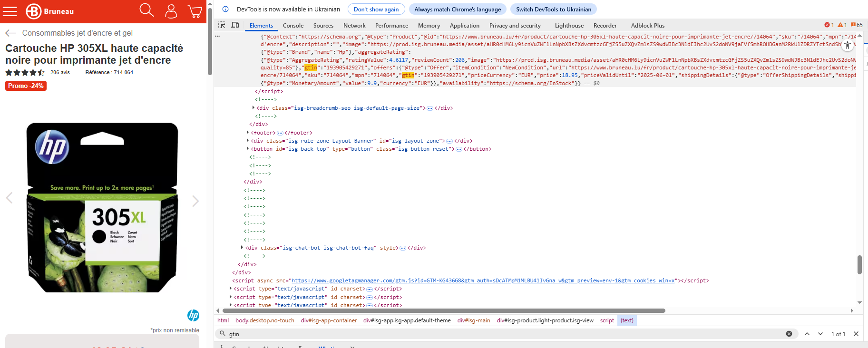Switch to the Console tab
Image resolution: width=868 pixels, height=348 pixels.
(x=293, y=26)
